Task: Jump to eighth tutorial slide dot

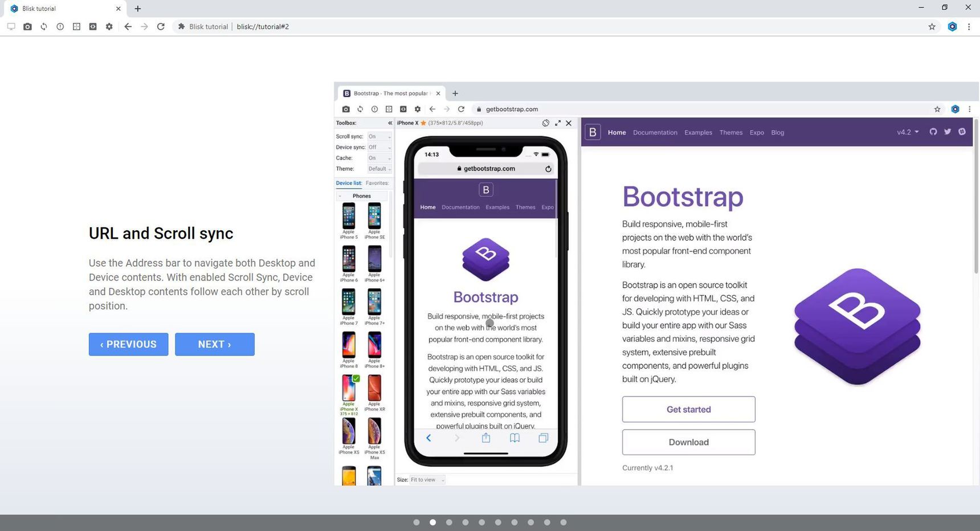Action: [531, 522]
